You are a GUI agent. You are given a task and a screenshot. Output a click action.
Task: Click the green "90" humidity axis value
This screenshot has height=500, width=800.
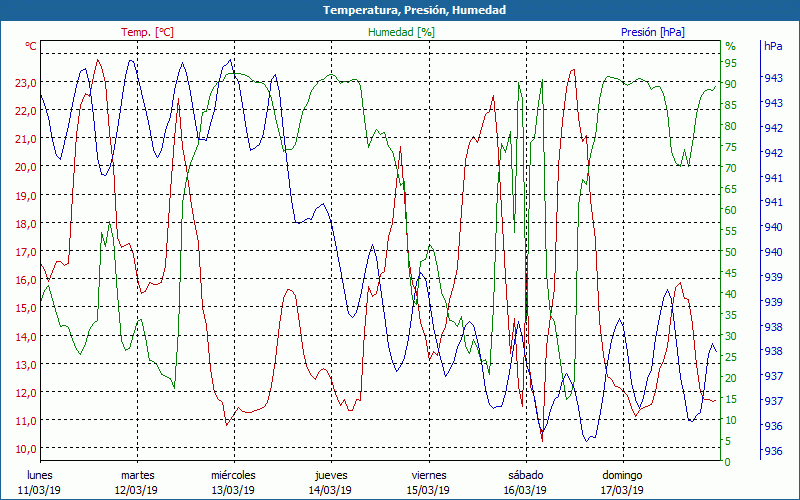click(x=731, y=84)
